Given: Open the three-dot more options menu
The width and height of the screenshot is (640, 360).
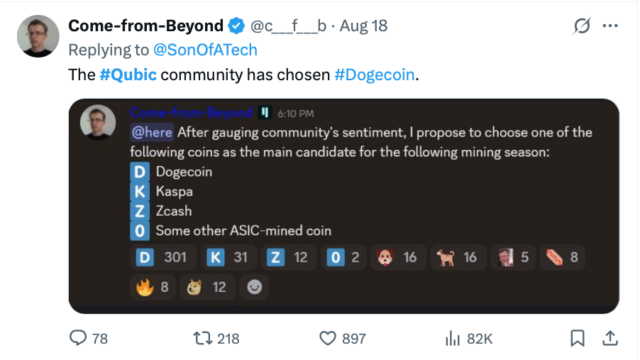Looking at the screenshot, I should (610, 26).
